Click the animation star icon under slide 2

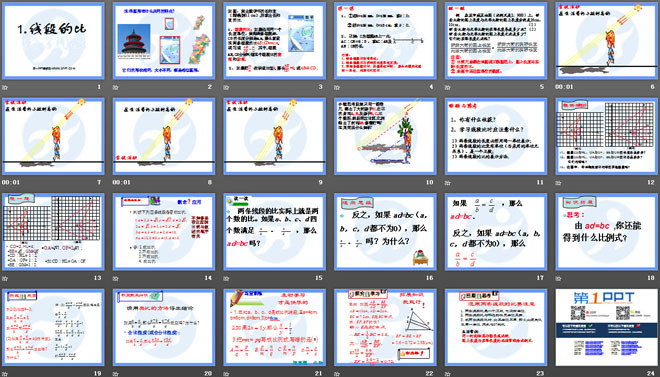[x=115, y=87]
